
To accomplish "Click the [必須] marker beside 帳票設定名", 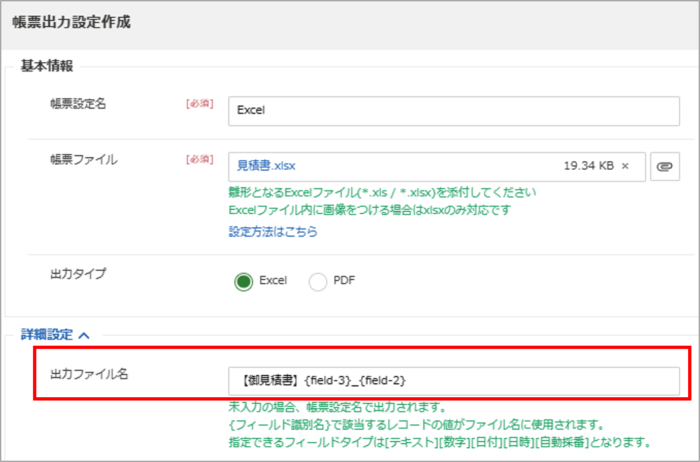I will click(x=200, y=104).
